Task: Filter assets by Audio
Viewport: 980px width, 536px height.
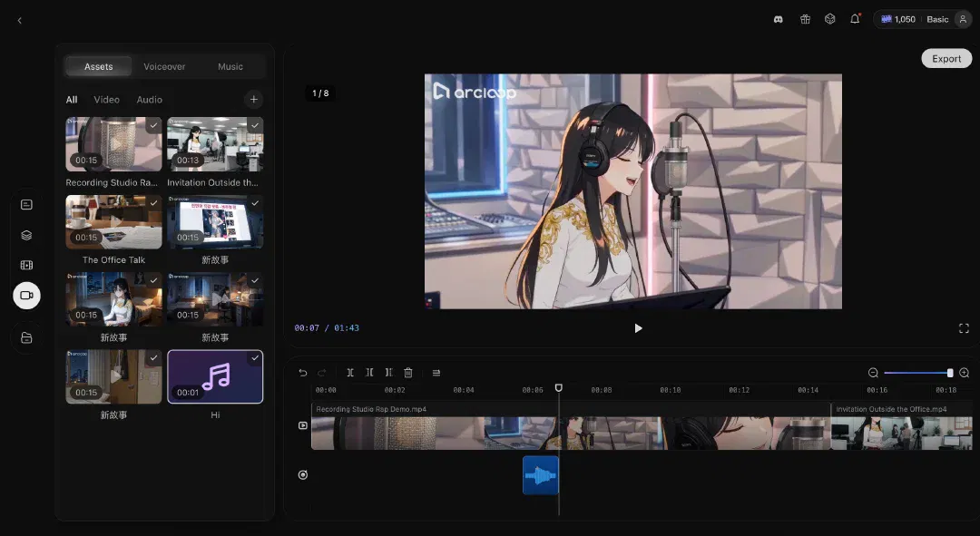Action: (150, 100)
